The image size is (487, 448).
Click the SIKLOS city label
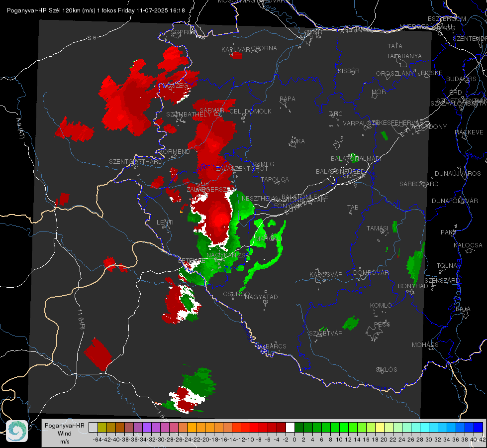coord(387,370)
